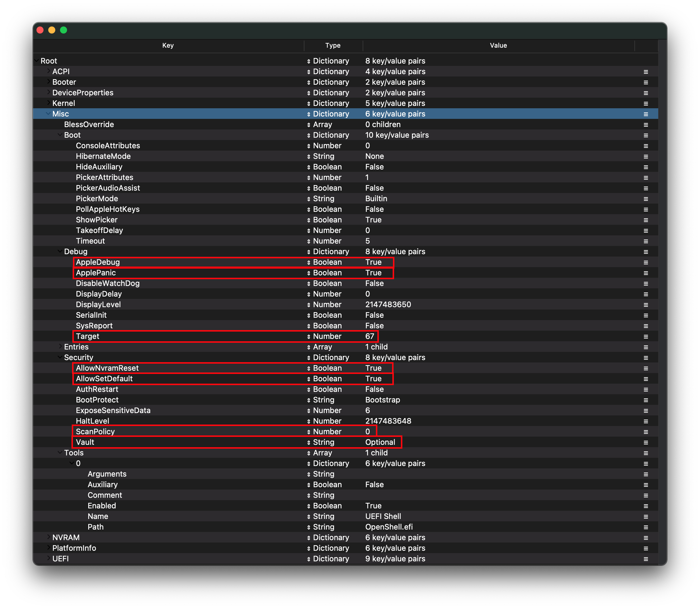The width and height of the screenshot is (700, 609).
Task: Click the row menu icon for OpenShell.efi Path
Action: tap(646, 527)
